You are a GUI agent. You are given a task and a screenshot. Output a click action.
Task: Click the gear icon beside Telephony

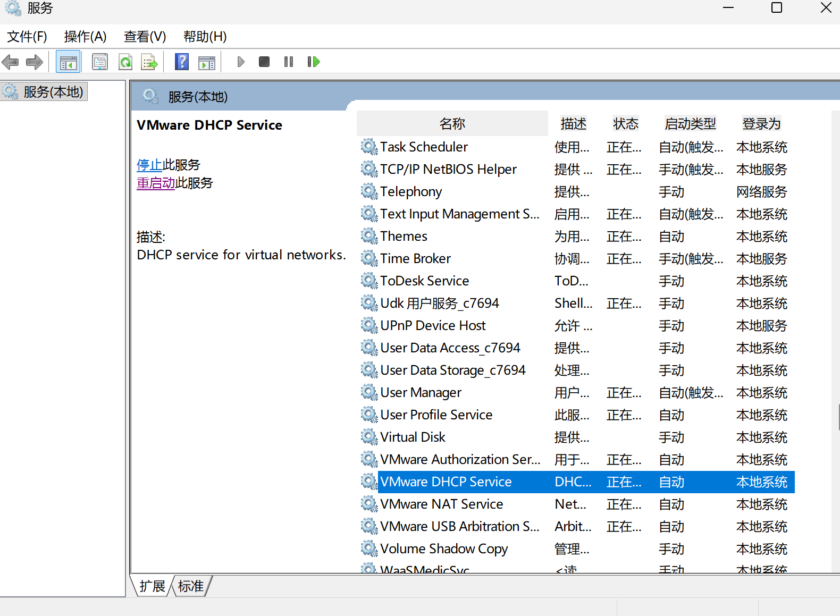coord(369,191)
